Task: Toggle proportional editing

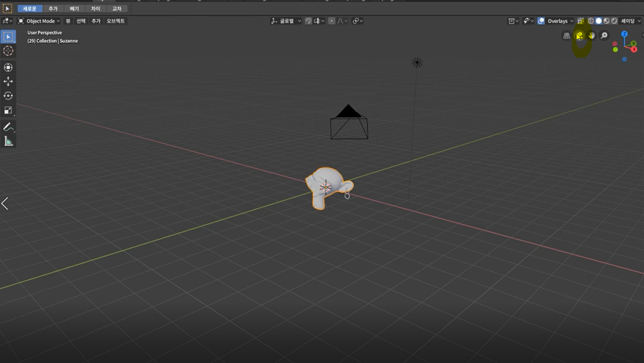Action: tap(332, 21)
